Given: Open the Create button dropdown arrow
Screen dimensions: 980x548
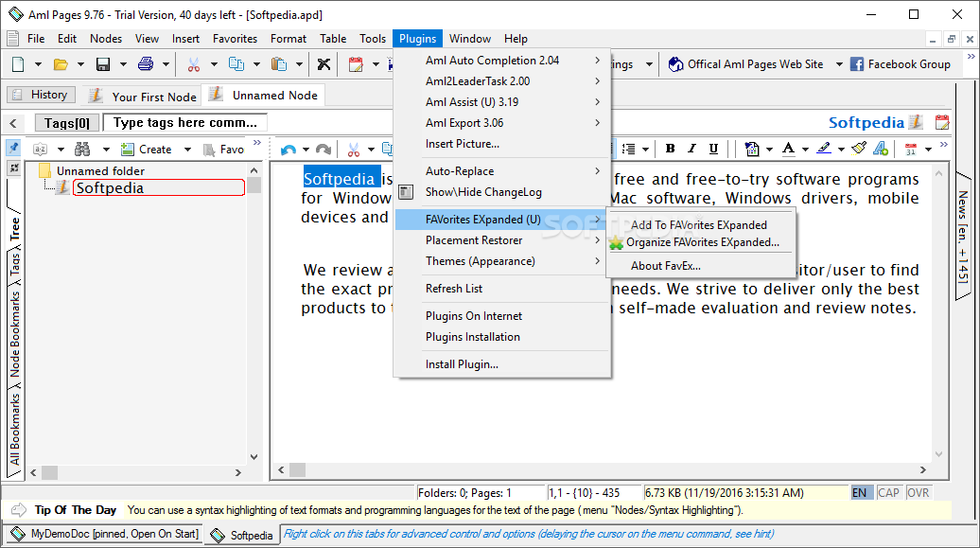Looking at the screenshot, I should coord(187,150).
